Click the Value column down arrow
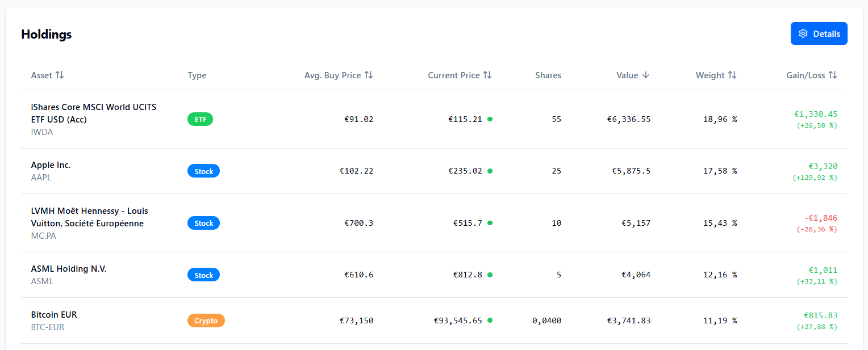 pyautogui.click(x=645, y=75)
